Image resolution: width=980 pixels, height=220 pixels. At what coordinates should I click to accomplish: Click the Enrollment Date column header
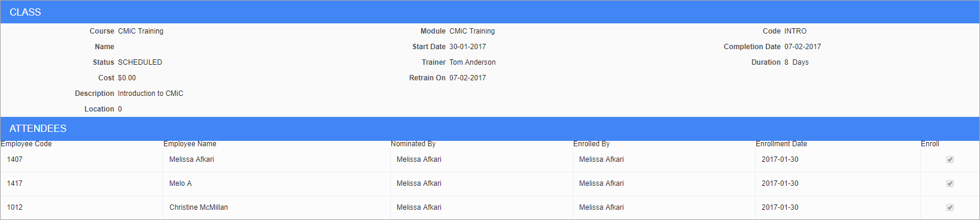click(x=781, y=144)
